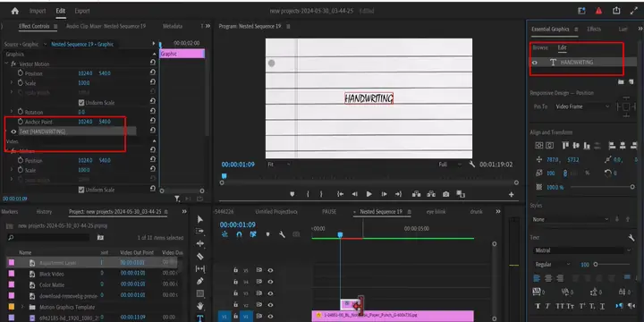The width and height of the screenshot is (644, 322).
Task: Switch to the Export workspace tab
Action: (x=82, y=11)
